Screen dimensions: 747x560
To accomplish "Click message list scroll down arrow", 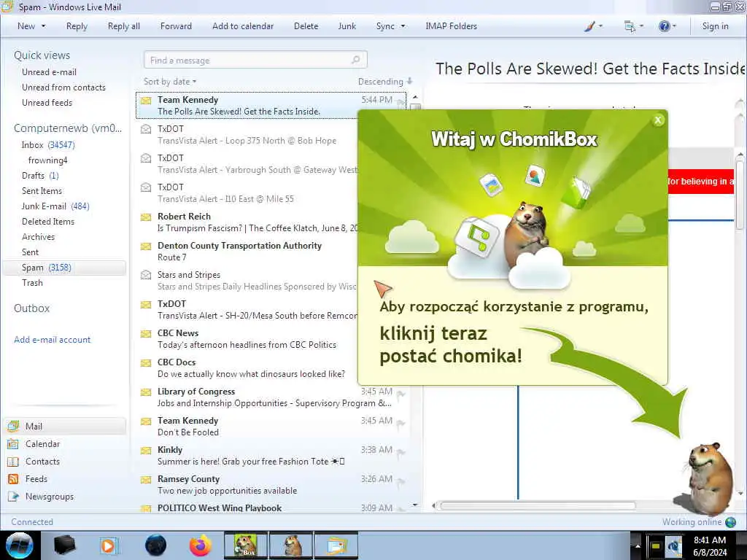I will click(x=415, y=505).
